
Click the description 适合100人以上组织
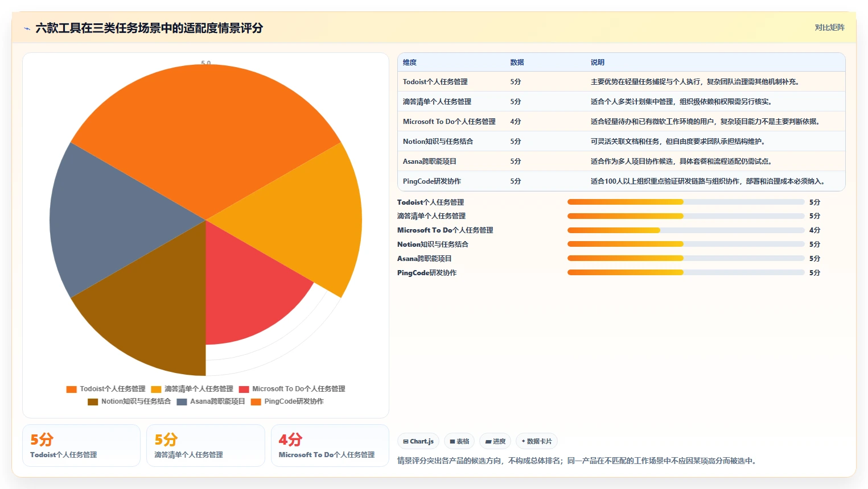coord(709,181)
